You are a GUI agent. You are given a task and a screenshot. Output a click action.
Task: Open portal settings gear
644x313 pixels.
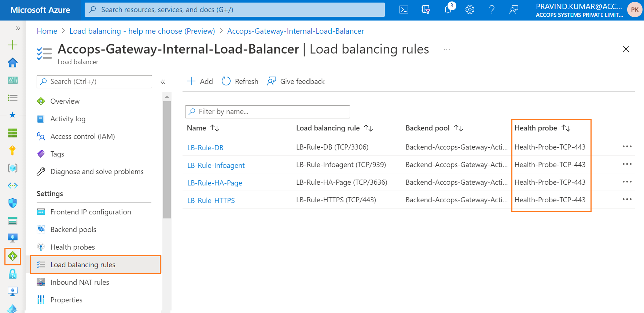pyautogui.click(x=470, y=10)
